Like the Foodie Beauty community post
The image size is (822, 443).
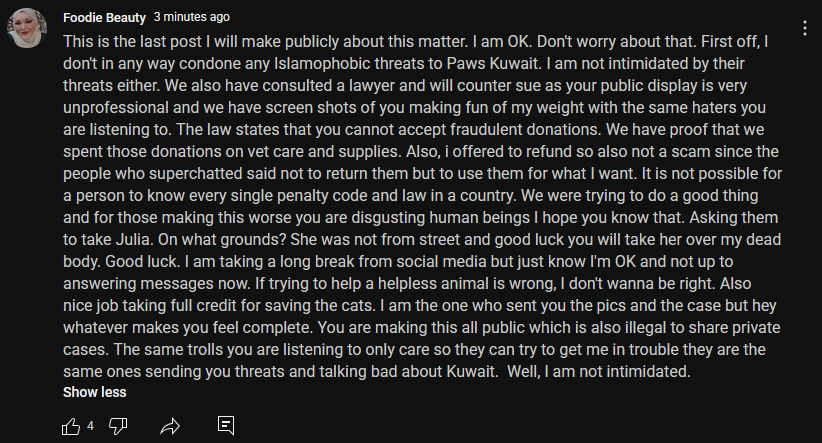point(71,426)
